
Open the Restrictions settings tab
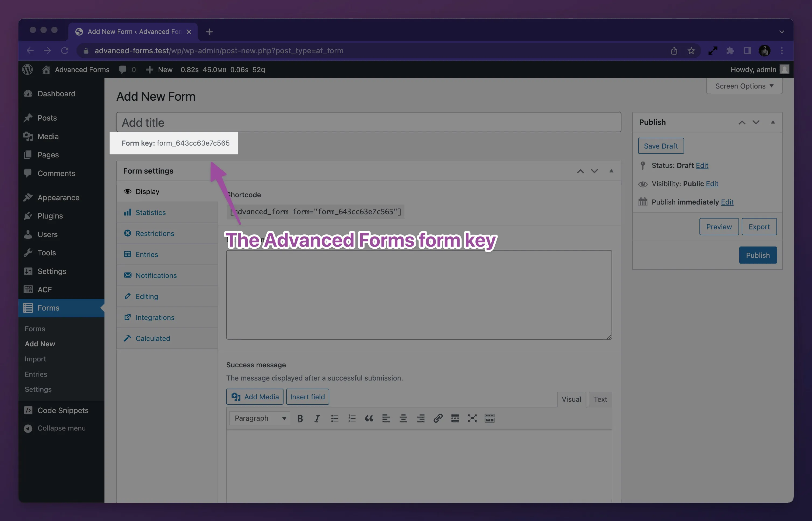167,233
